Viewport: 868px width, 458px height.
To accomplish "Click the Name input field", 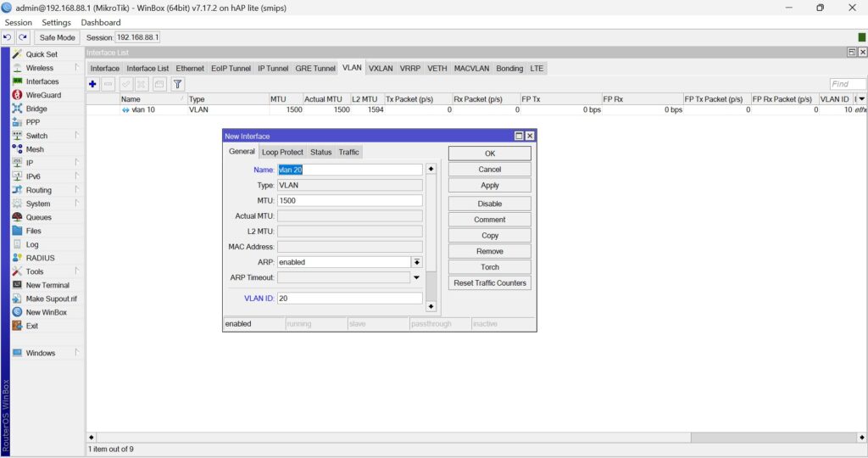I will click(x=350, y=170).
